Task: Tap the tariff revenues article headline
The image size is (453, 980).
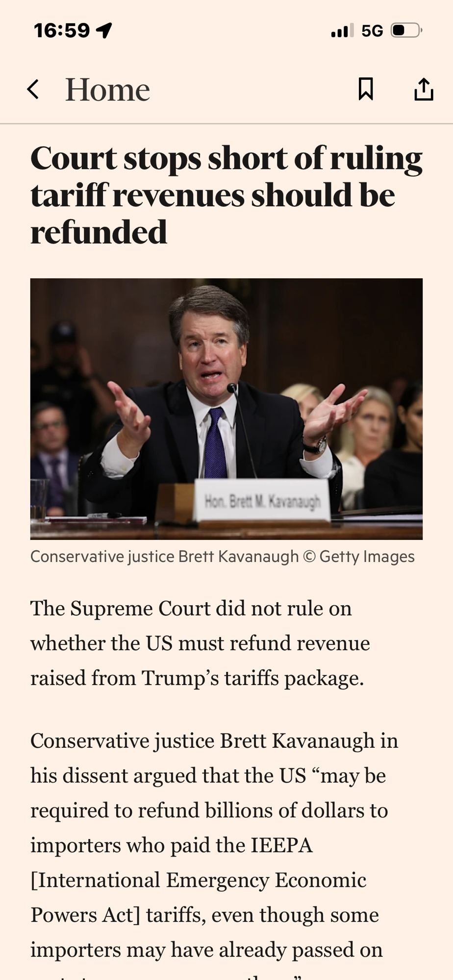Action: (226, 195)
